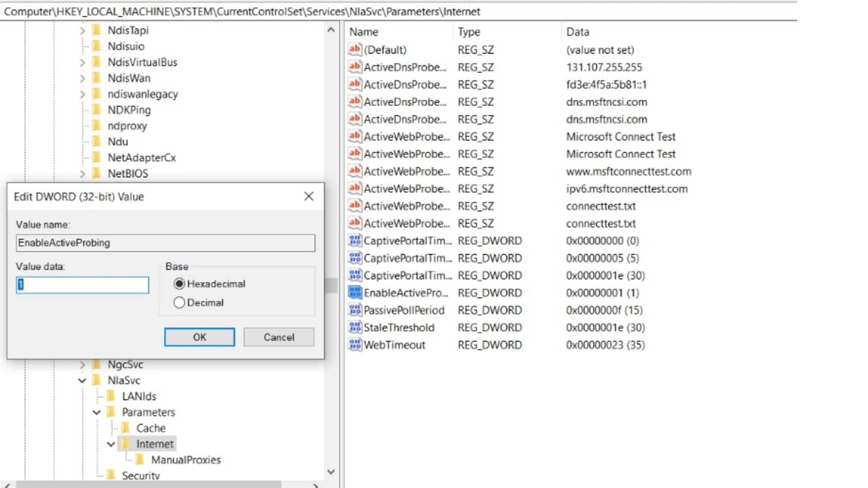
Task: Click the icon of the 131.107.255.255 value row
Action: pyautogui.click(x=355, y=67)
